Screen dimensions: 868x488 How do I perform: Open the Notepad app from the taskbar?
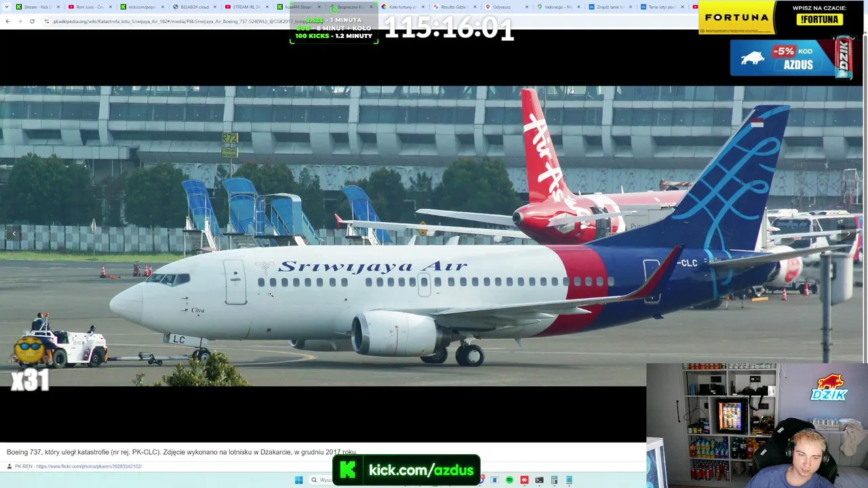(569, 480)
